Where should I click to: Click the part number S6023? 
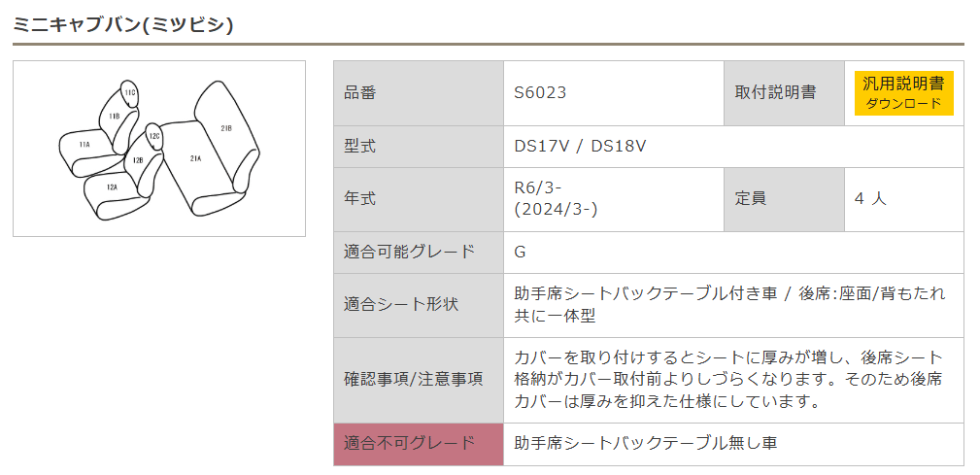point(540,93)
